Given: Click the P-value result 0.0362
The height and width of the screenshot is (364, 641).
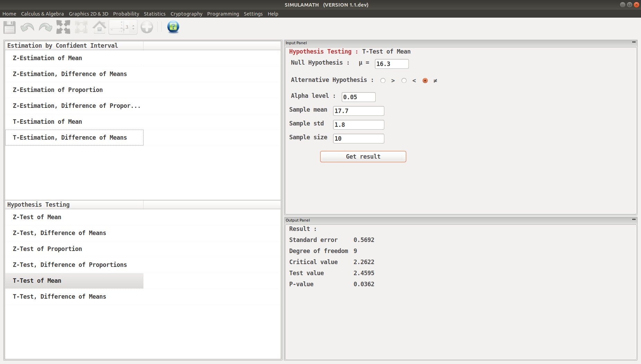Looking at the screenshot, I should click(x=364, y=284).
